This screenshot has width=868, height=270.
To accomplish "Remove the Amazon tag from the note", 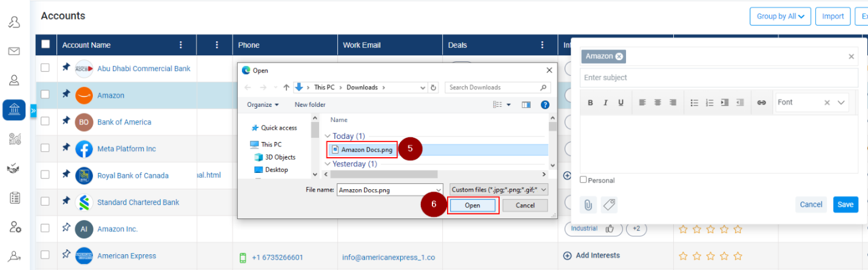I will pyautogui.click(x=619, y=56).
